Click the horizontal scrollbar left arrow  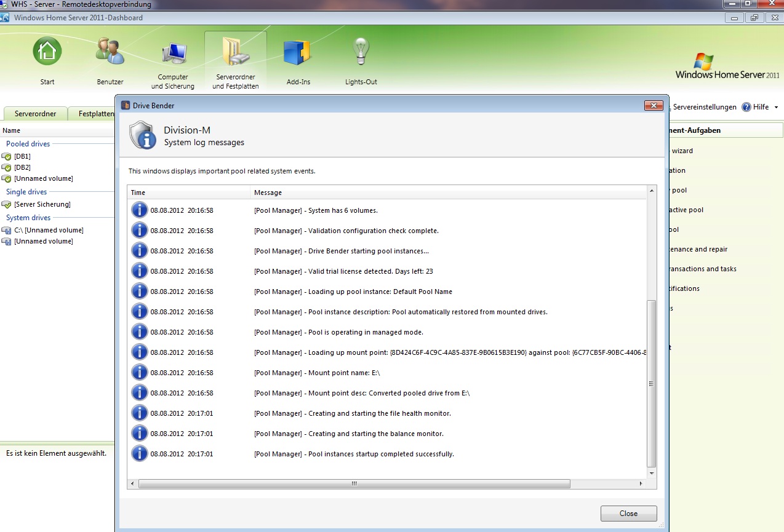click(x=133, y=484)
